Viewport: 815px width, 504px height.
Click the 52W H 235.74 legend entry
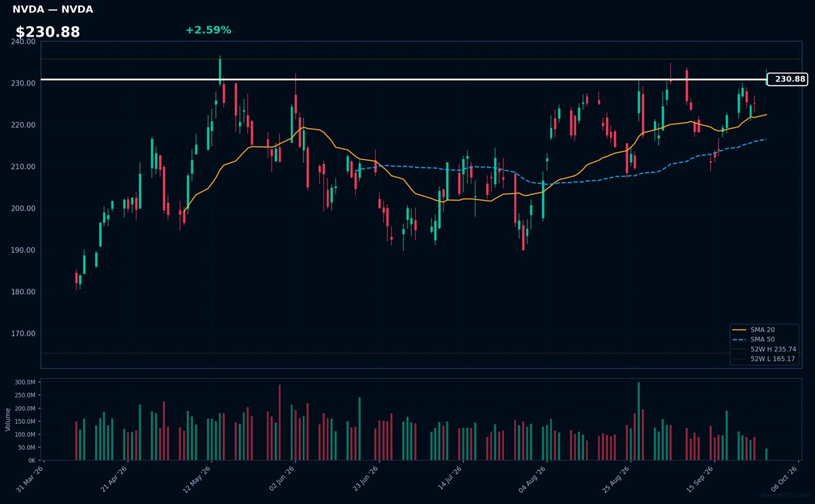764,349
